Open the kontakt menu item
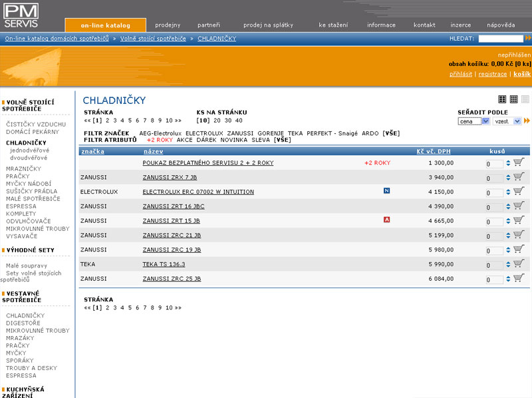This screenshot has height=398, width=532. click(x=424, y=25)
